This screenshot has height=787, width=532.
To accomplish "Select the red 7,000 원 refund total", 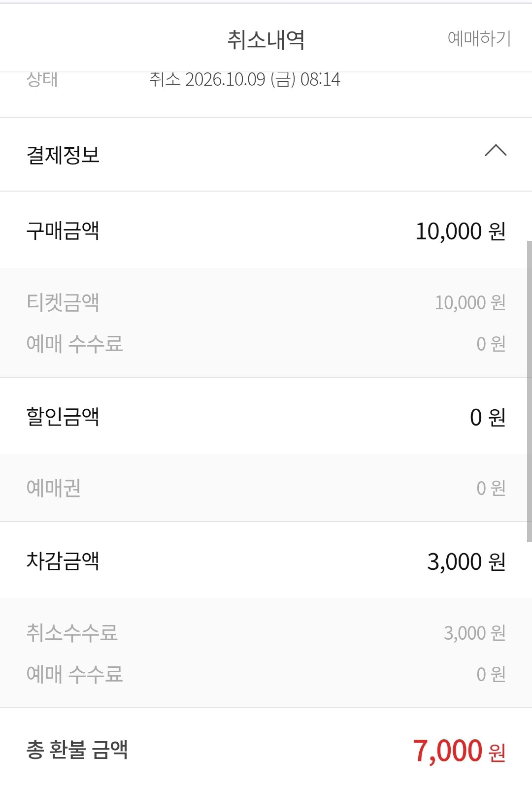I will [459, 751].
